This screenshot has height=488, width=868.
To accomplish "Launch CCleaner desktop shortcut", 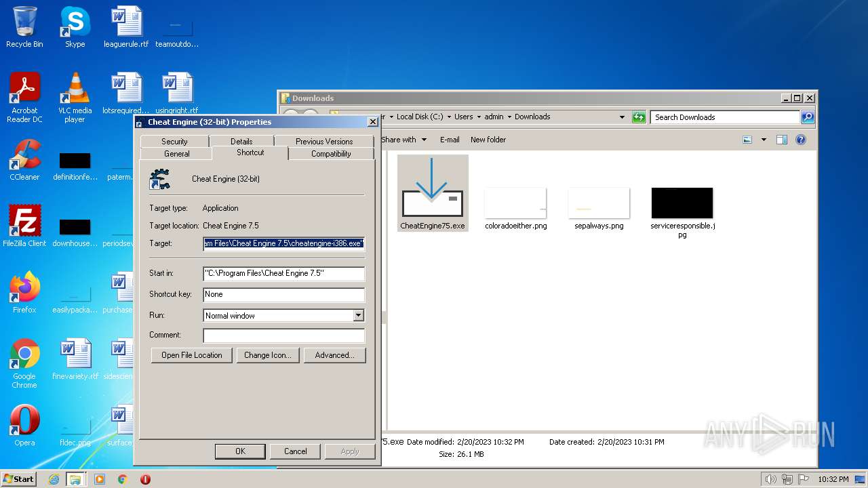I will (x=24, y=160).
